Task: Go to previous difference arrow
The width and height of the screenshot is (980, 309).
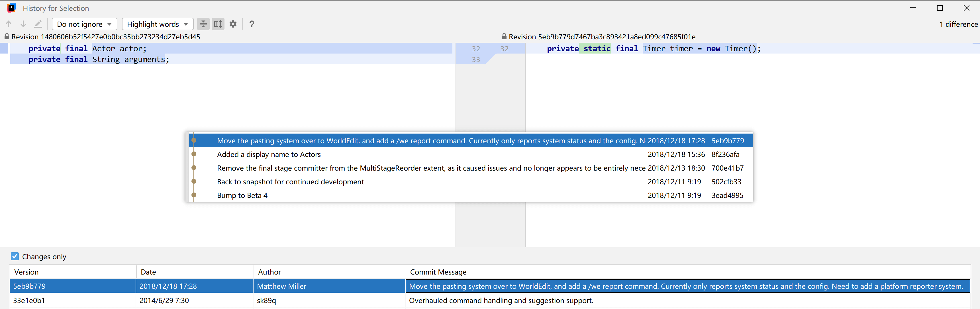Action: pyautogui.click(x=9, y=24)
